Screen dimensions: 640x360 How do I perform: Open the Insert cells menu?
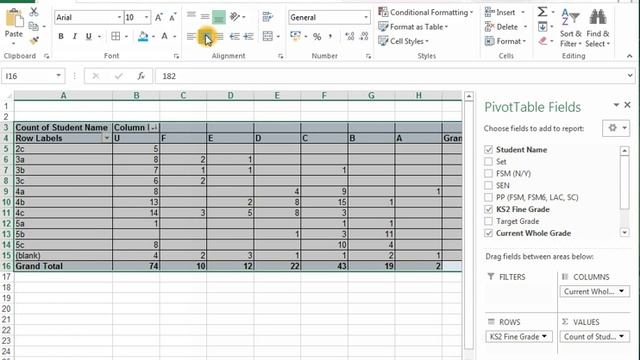click(x=504, y=12)
